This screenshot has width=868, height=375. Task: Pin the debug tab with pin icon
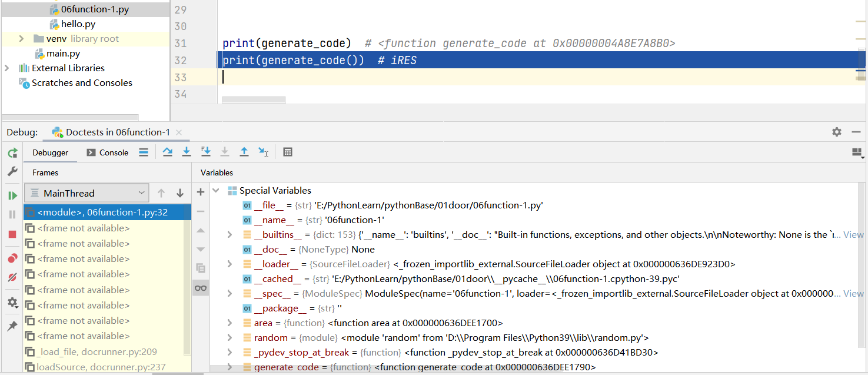[12, 326]
